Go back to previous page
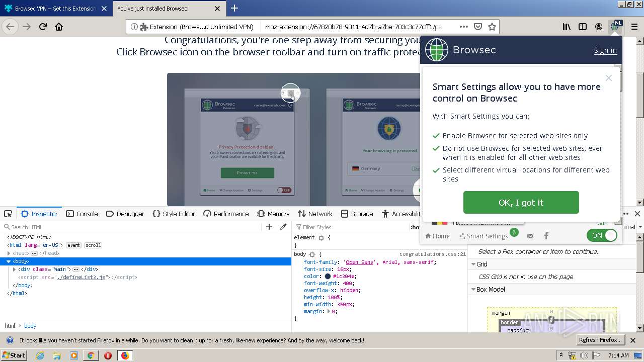Screen dimensions: 644x362 [10, 27]
